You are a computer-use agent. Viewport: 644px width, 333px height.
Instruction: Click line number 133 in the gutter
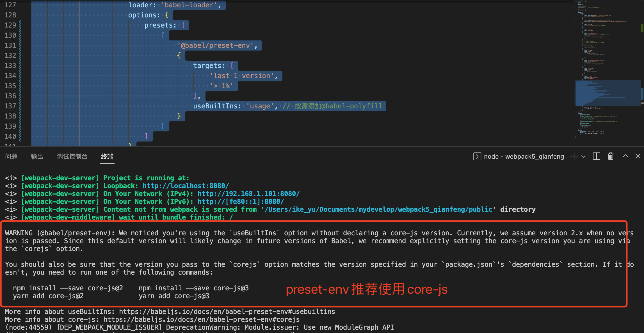coord(10,66)
